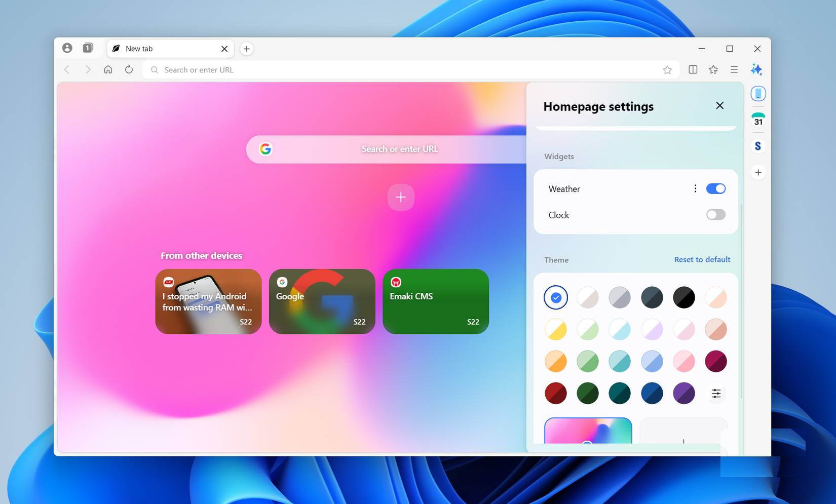Open the phone sidebar icon

758,93
